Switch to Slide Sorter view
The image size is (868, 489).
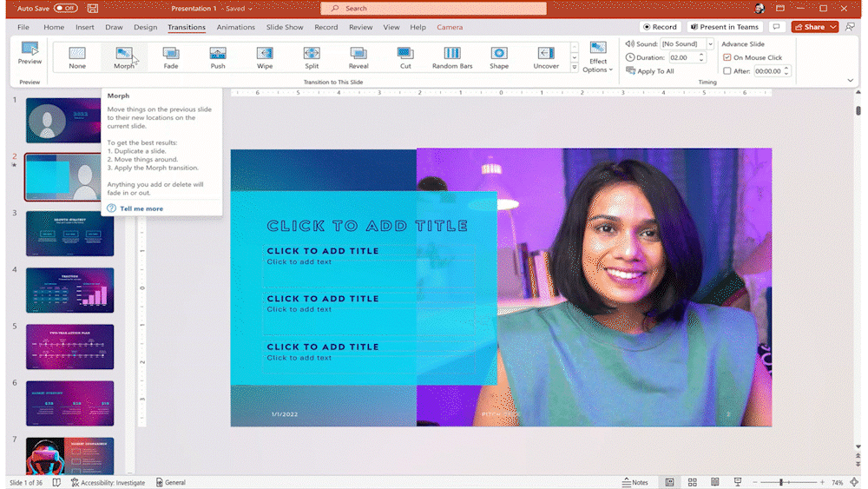click(692, 482)
